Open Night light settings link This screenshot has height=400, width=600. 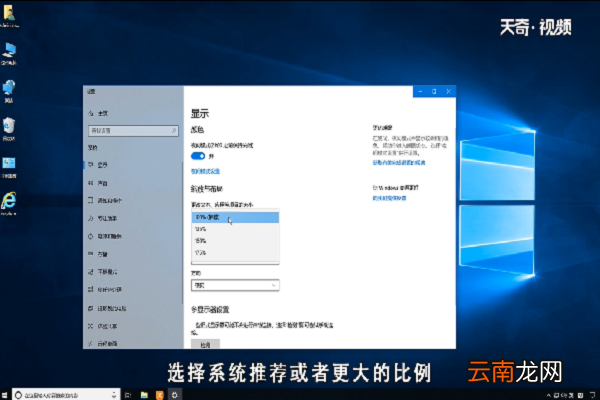tap(205, 171)
